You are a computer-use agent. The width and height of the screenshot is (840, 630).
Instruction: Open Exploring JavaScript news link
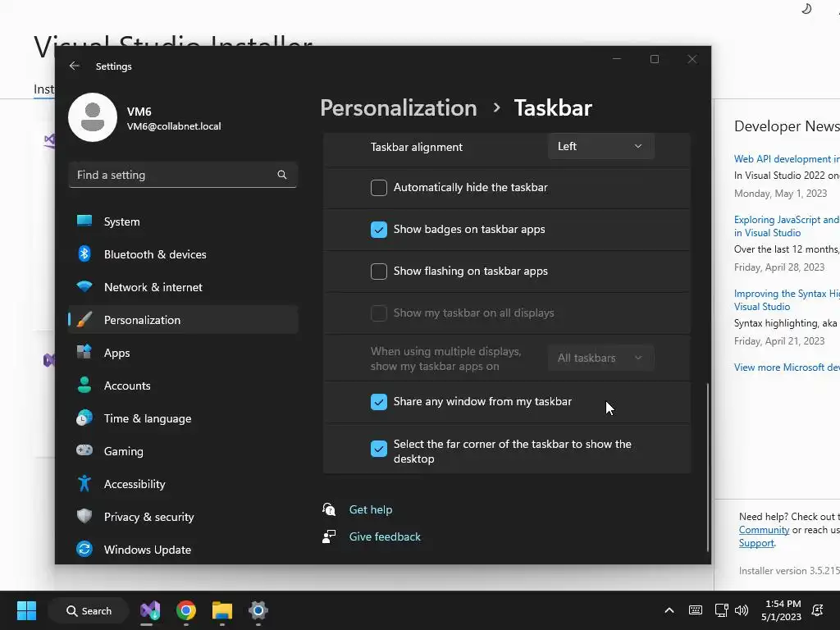787,226
